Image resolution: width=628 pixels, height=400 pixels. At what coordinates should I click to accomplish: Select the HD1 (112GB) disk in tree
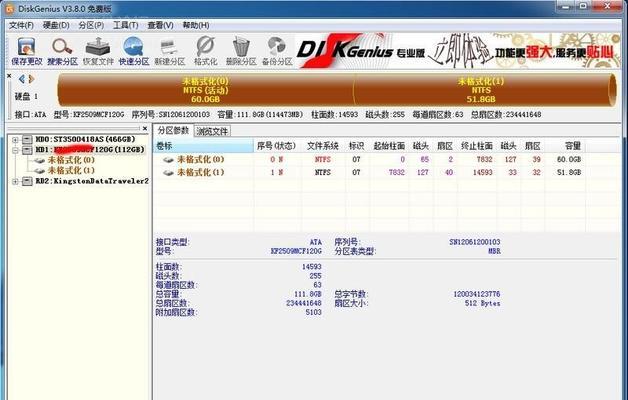click(90, 149)
